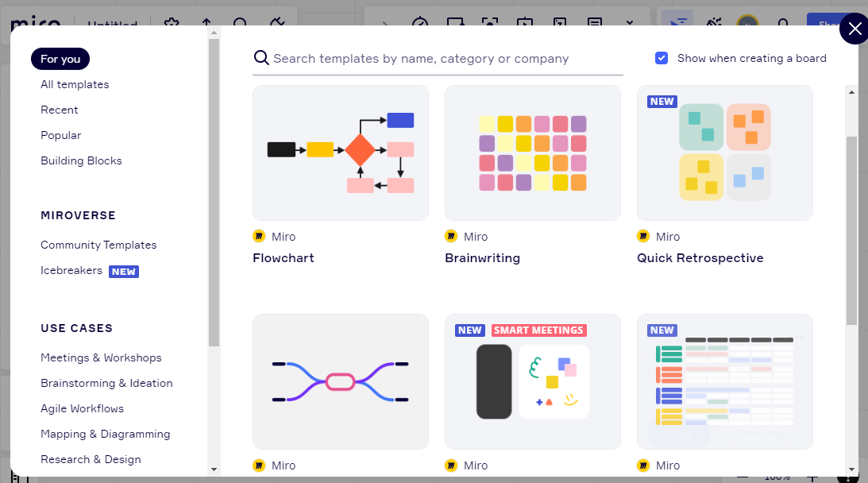Click template grid scrollbar thumb

[x=851, y=230]
